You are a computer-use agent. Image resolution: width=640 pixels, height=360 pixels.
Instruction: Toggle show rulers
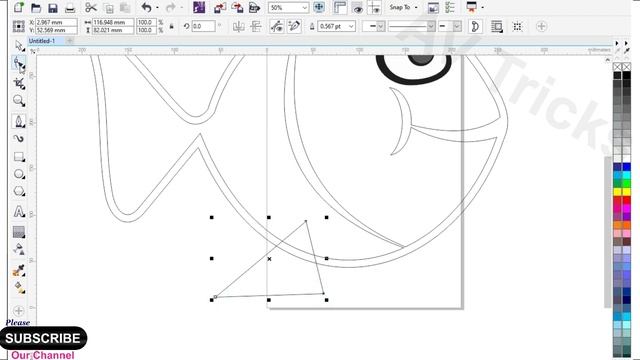click(x=340, y=7)
